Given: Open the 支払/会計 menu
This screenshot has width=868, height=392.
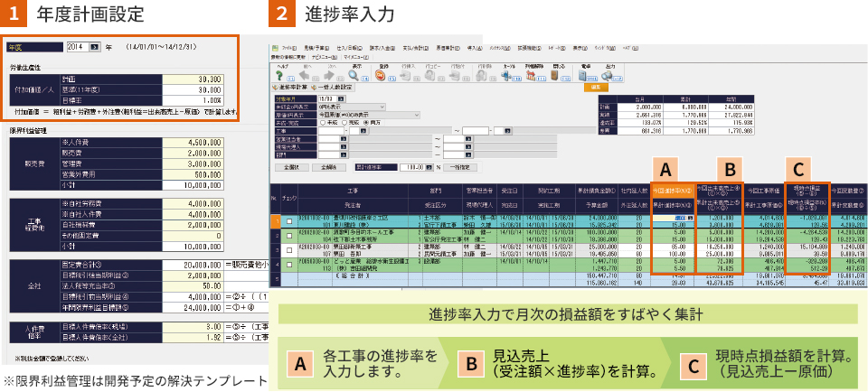Looking at the screenshot, I should [415, 48].
